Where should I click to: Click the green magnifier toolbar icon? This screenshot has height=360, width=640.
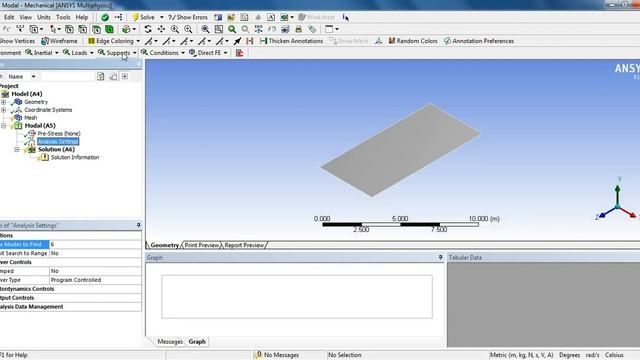pyautogui.click(x=232, y=29)
